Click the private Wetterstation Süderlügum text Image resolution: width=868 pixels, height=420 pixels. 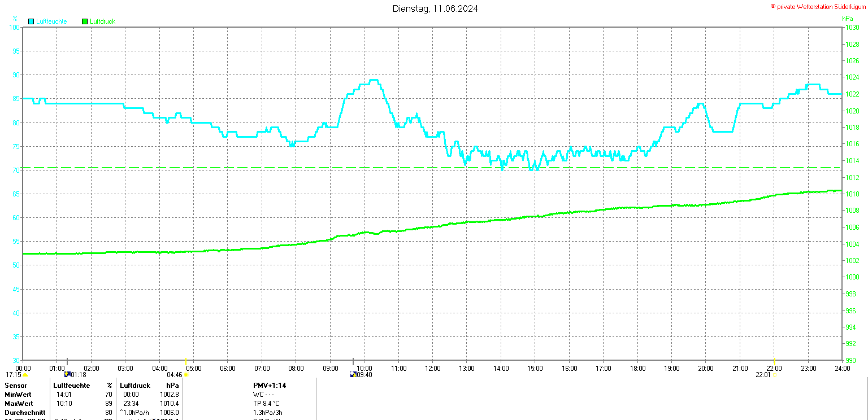pyautogui.click(x=821, y=6)
